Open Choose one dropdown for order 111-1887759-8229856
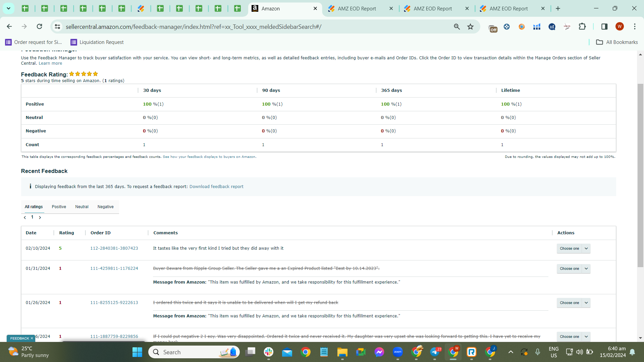Image resolution: width=644 pixels, height=362 pixels. click(x=574, y=337)
